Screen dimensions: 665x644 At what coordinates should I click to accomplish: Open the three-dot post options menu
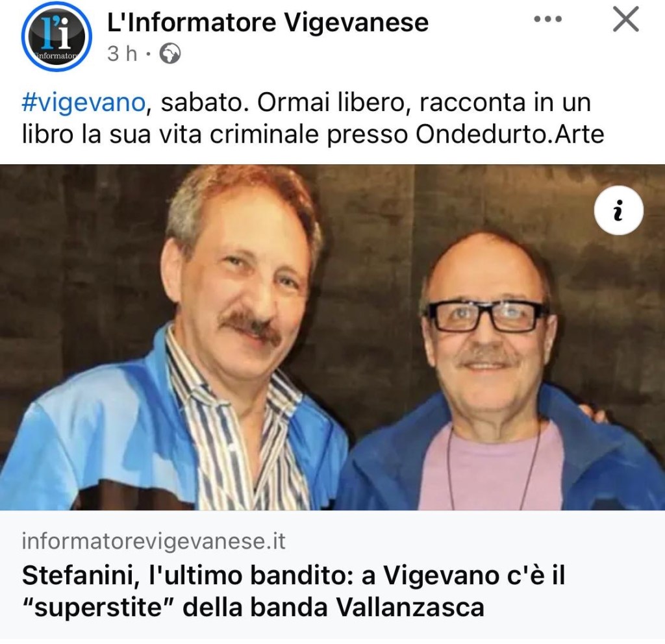coord(548,19)
